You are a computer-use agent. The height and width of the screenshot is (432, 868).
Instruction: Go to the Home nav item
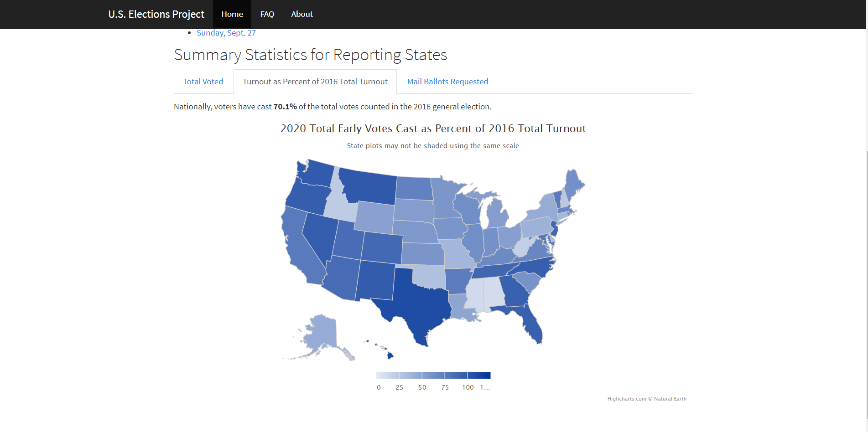coord(232,14)
